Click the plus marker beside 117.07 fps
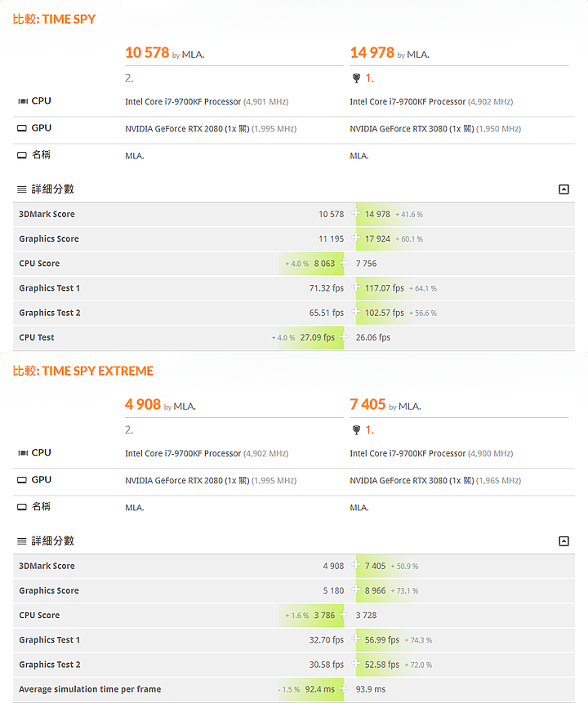This screenshot has height=703, width=588. pyautogui.click(x=356, y=287)
